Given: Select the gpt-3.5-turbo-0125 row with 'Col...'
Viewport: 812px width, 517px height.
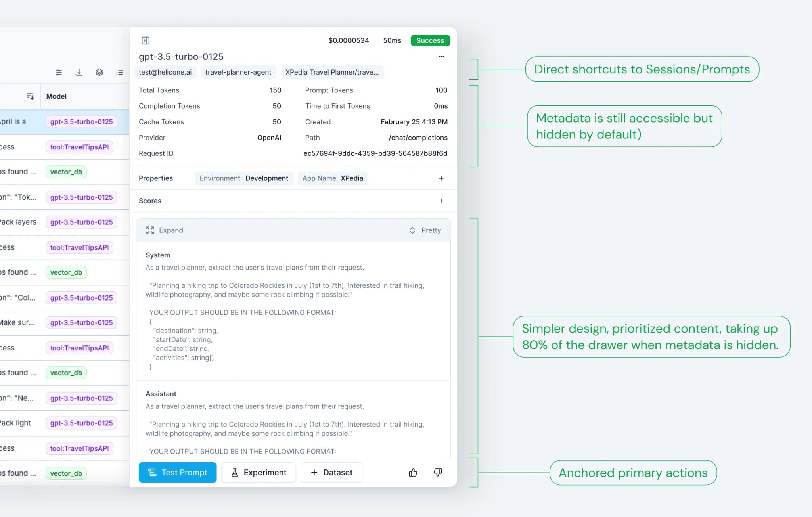Looking at the screenshot, I should [65, 297].
